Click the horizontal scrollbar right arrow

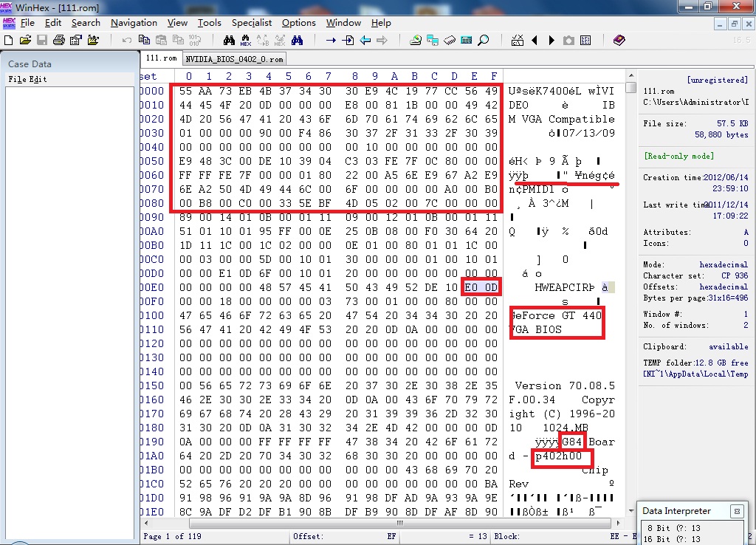click(x=619, y=523)
